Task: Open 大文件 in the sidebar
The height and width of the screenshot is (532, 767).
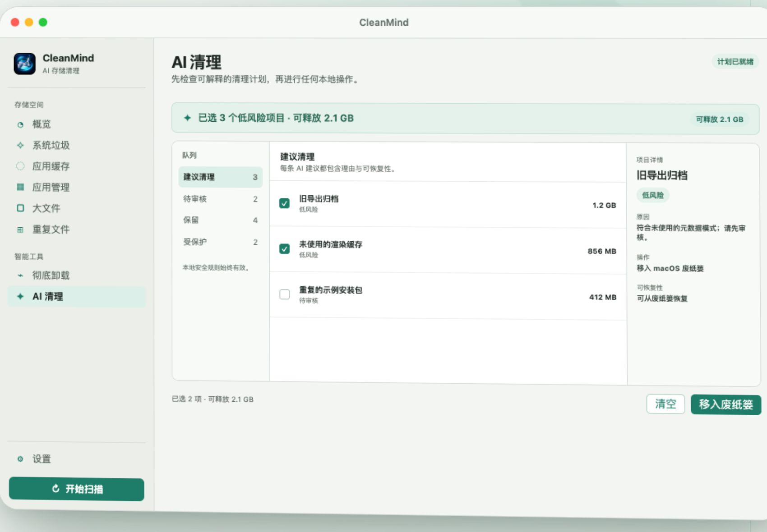Action: 77,208
